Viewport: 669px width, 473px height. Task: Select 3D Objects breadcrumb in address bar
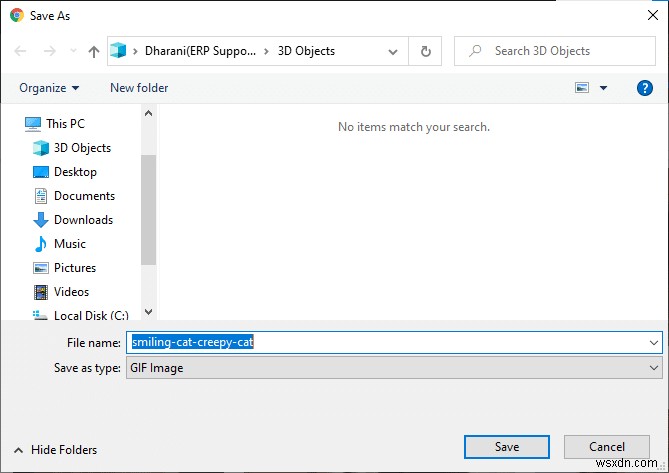[x=306, y=51]
